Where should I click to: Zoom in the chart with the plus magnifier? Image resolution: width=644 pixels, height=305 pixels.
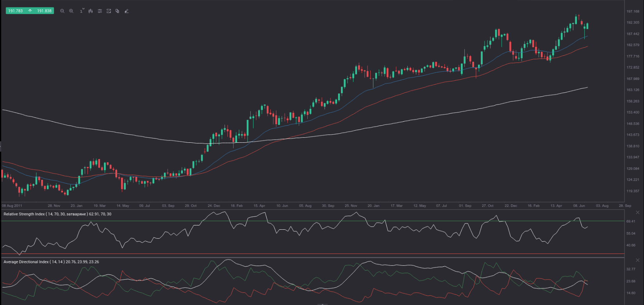pyautogui.click(x=71, y=11)
